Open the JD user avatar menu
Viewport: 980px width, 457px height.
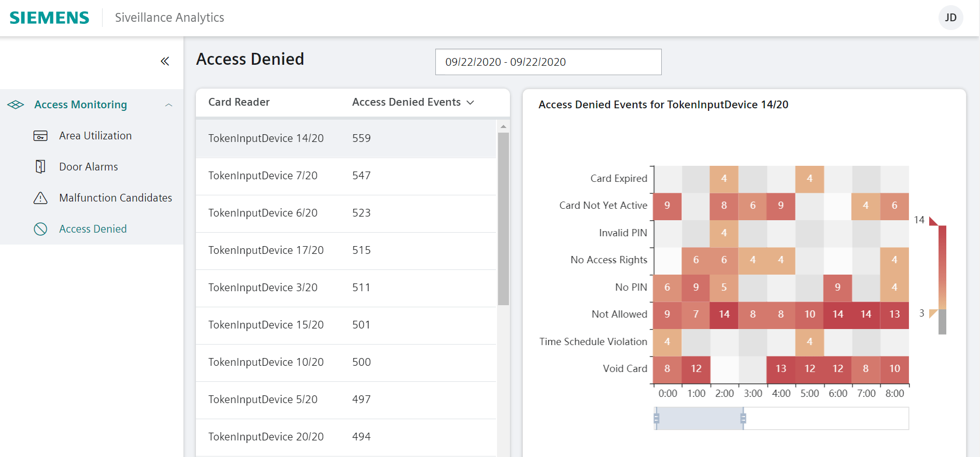[x=950, y=18]
